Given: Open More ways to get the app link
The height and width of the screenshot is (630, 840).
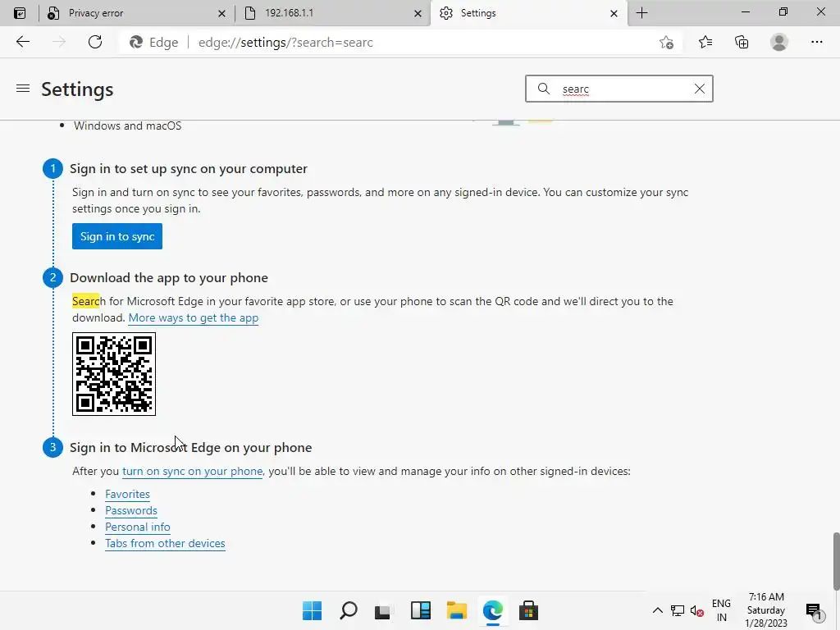Looking at the screenshot, I should (194, 317).
